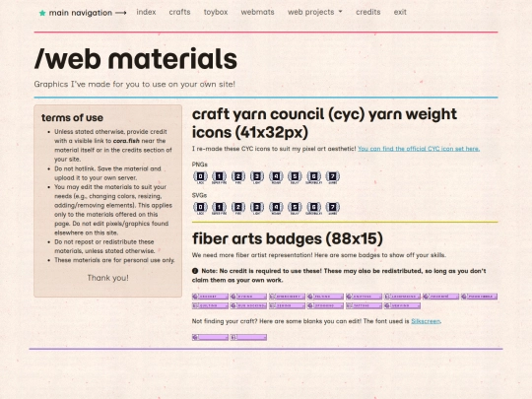Pick the rug hooking fiber arts badge
The image size is (532, 399).
point(248,306)
